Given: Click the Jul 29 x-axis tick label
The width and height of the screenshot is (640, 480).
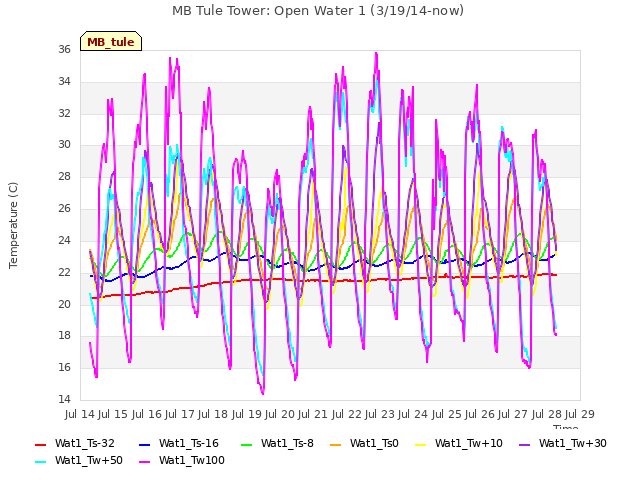Looking at the screenshot, I should pos(580,414).
